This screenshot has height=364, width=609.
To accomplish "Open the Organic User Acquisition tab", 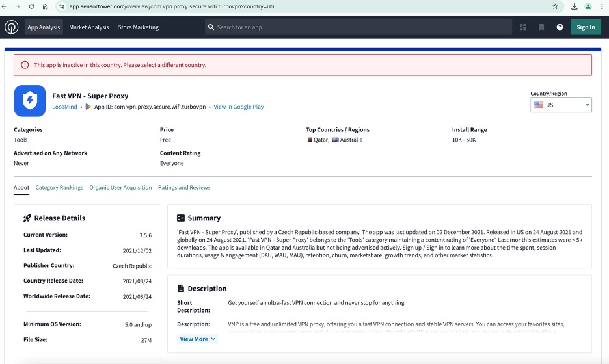I will pyautogui.click(x=120, y=188).
